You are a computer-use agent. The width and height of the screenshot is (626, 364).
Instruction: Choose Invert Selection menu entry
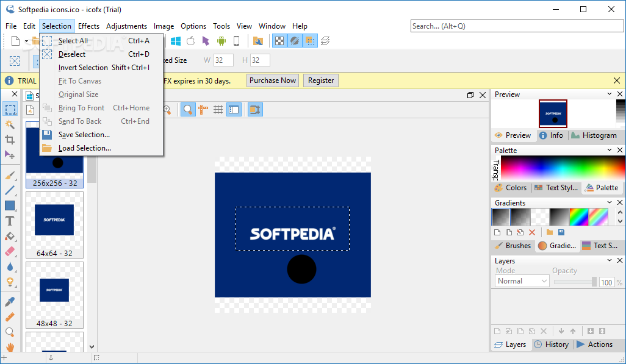tap(101, 68)
